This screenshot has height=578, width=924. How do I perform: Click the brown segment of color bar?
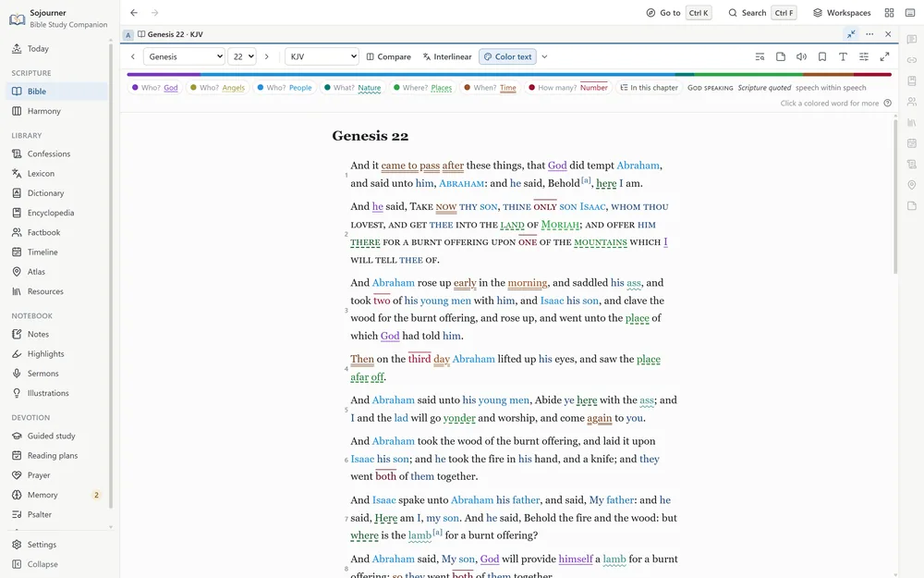[x=828, y=74]
